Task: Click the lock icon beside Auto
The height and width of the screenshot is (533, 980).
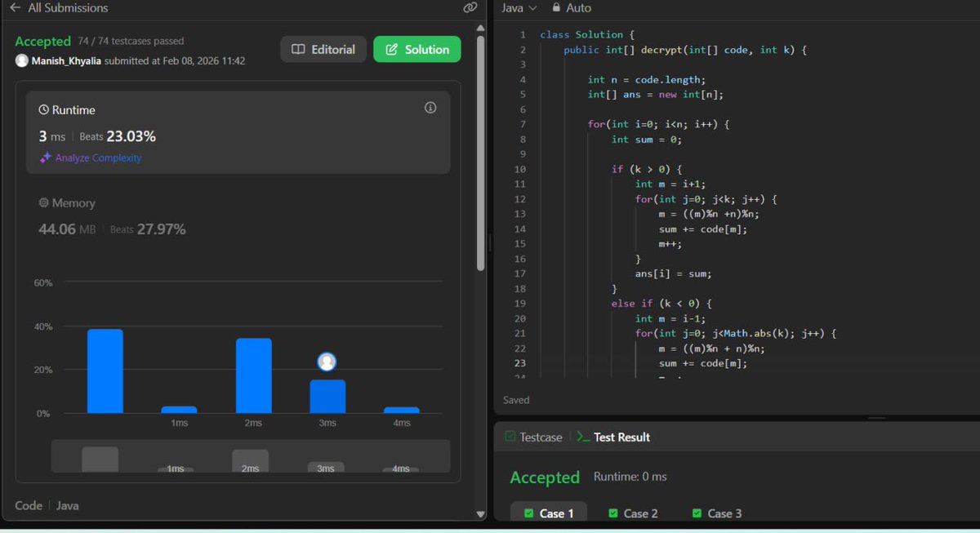Action: (557, 7)
